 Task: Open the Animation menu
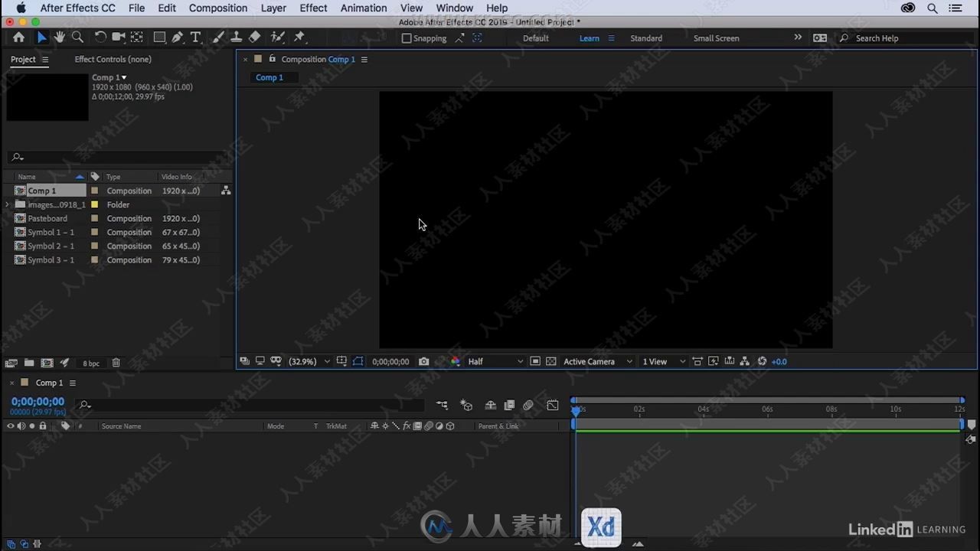click(x=364, y=8)
